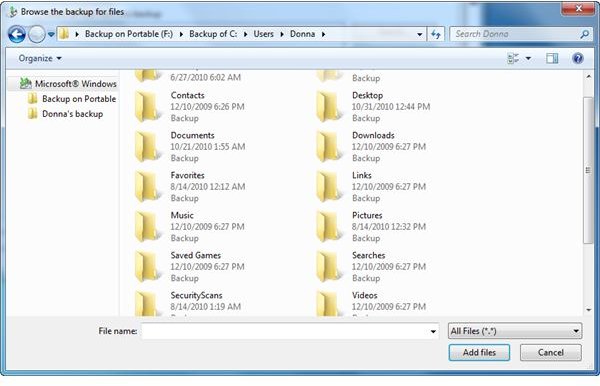Select the Music folder icon
This screenshot has width=600, height=386.
pos(148,227)
